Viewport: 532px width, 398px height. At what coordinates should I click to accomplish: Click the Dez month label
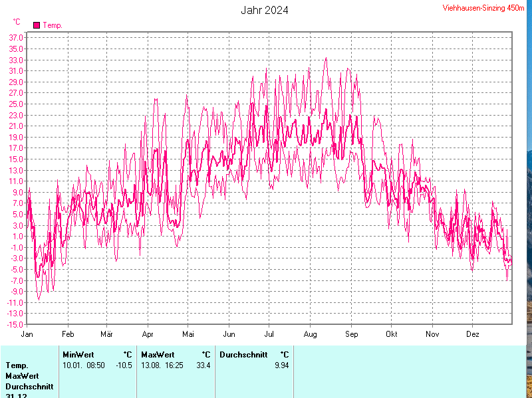[x=473, y=334]
